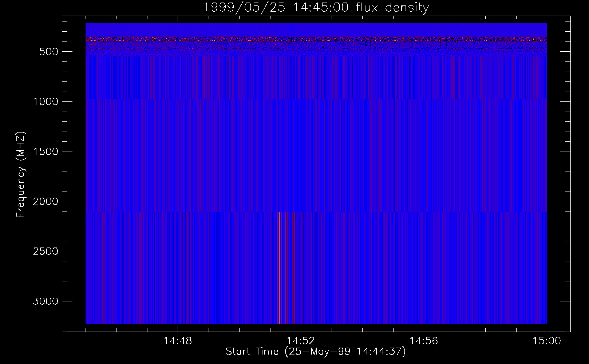
Task: Click the 2000 frequency tick label
Action: point(46,201)
